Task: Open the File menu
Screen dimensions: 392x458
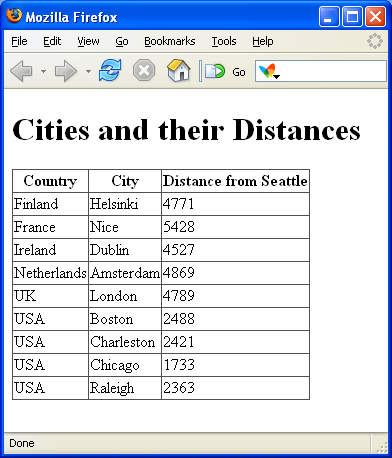Action: (19, 41)
